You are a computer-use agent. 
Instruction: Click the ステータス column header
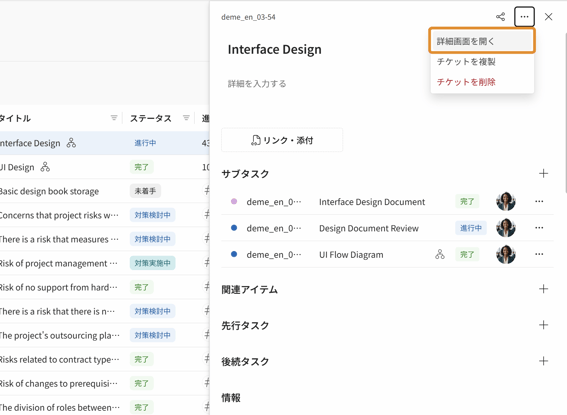[151, 118]
